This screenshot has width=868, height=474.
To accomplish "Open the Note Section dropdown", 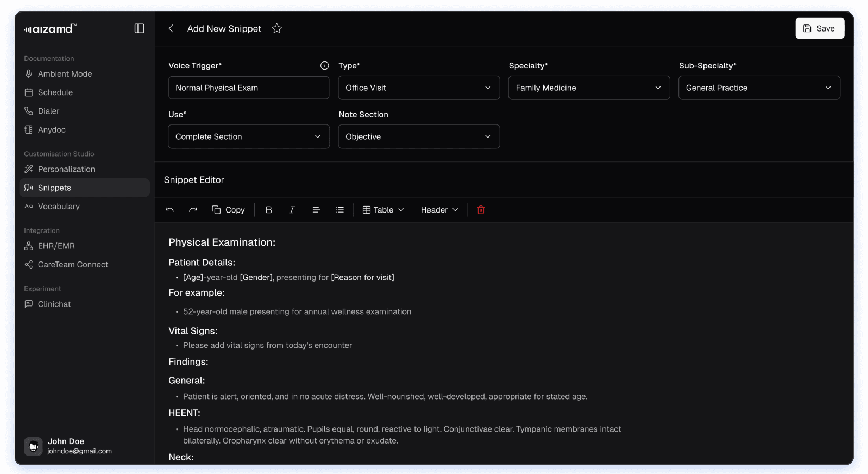I will coord(418,136).
